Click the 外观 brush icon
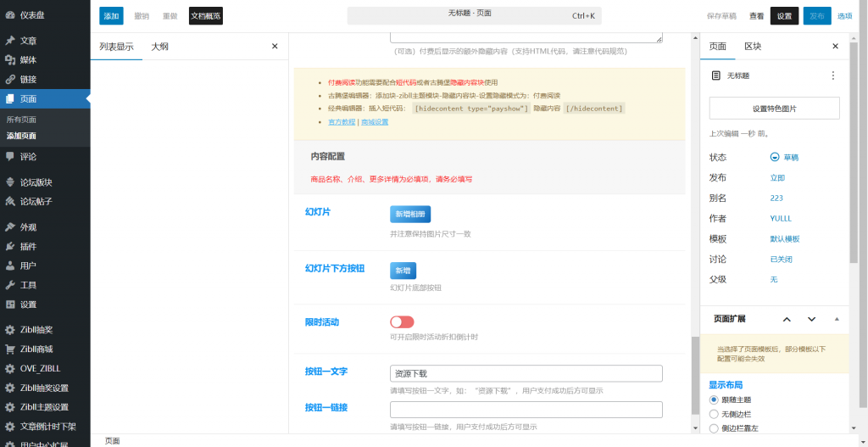This screenshot has height=447, width=868. pos(10,227)
